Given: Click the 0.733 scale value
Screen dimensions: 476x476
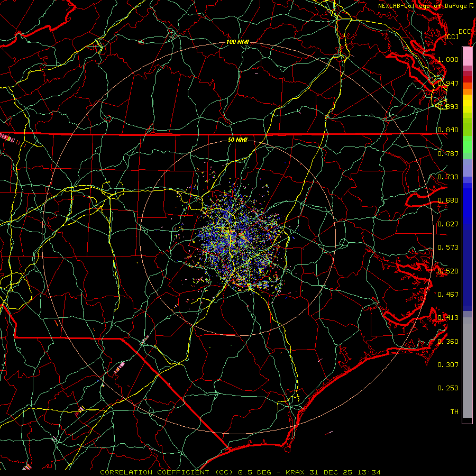Looking at the screenshot, I should (x=448, y=177).
